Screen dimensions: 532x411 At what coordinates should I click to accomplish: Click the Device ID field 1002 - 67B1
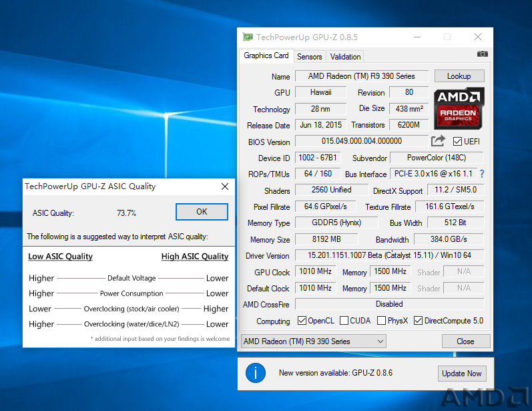pyautogui.click(x=318, y=158)
